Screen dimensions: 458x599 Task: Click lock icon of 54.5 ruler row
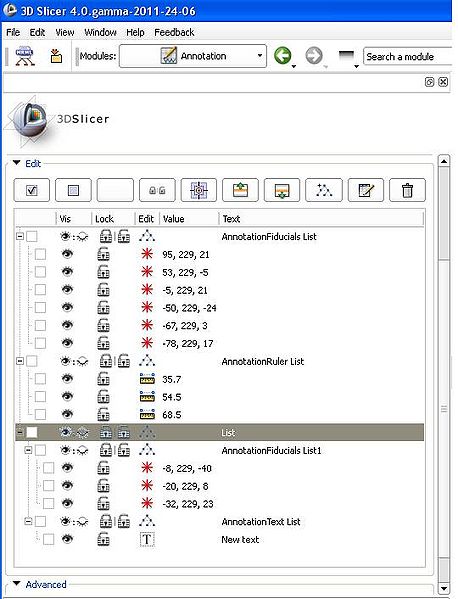(x=103, y=397)
